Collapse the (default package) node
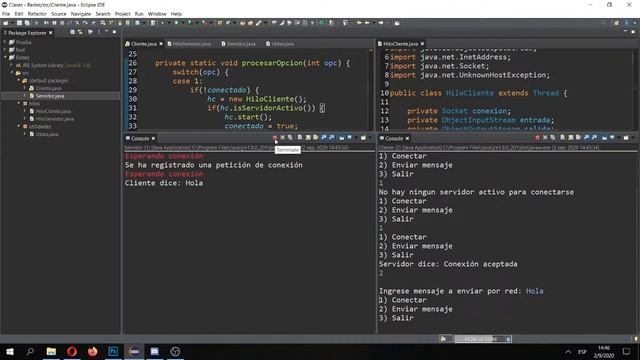 click(x=18, y=80)
